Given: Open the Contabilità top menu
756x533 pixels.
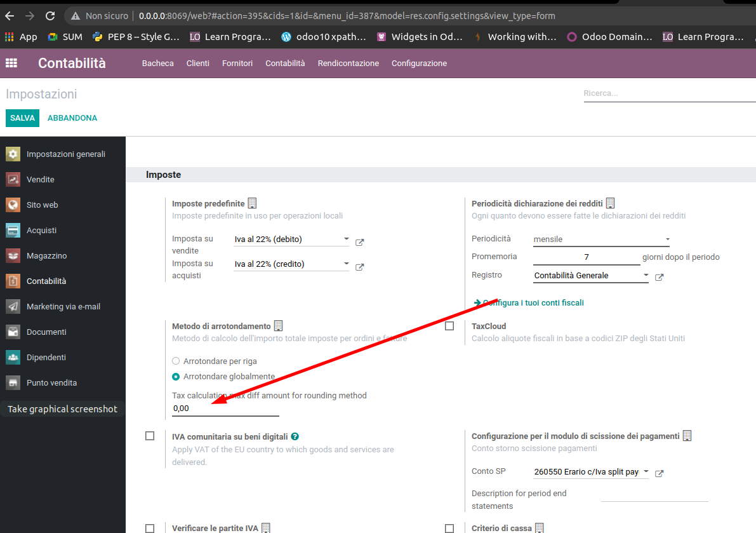Looking at the screenshot, I should point(285,63).
